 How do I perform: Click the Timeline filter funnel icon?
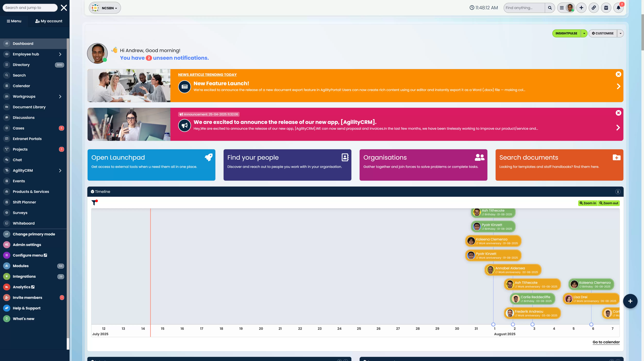pyautogui.click(x=94, y=202)
